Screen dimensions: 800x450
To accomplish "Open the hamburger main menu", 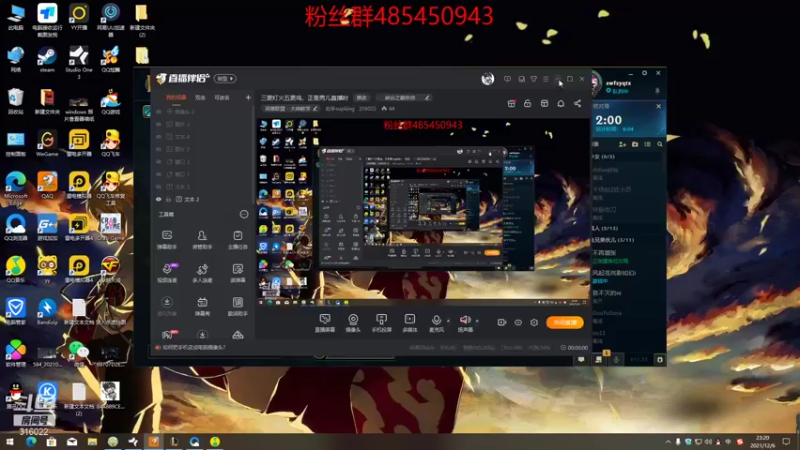I will (x=546, y=79).
